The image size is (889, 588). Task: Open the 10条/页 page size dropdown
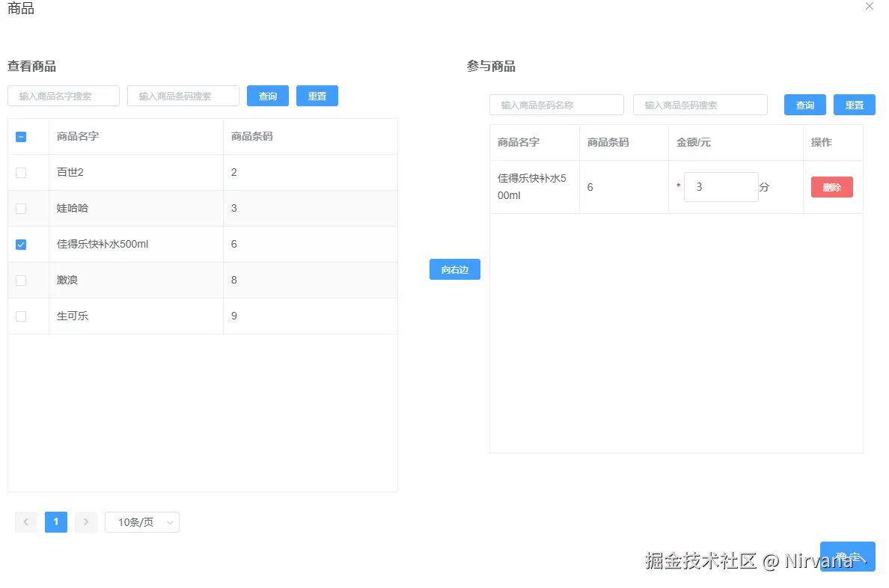pyautogui.click(x=142, y=521)
